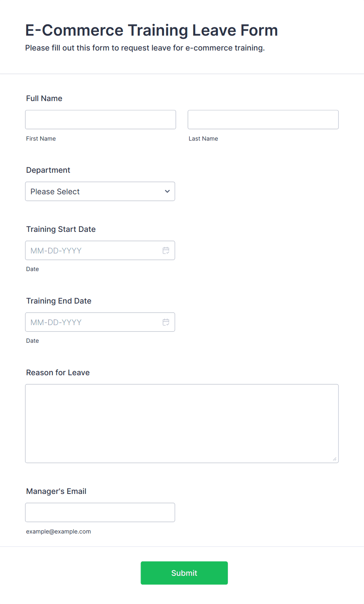Focus the Last Name input field

(263, 119)
